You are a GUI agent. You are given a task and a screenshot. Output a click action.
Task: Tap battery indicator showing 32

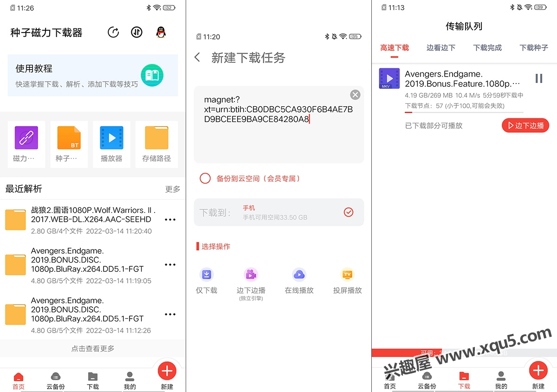(x=170, y=8)
